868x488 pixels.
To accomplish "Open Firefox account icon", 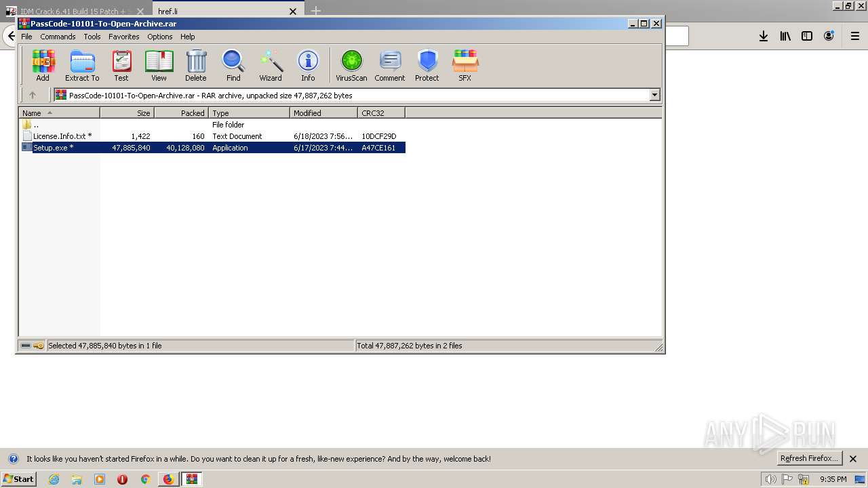I will (x=829, y=37).
